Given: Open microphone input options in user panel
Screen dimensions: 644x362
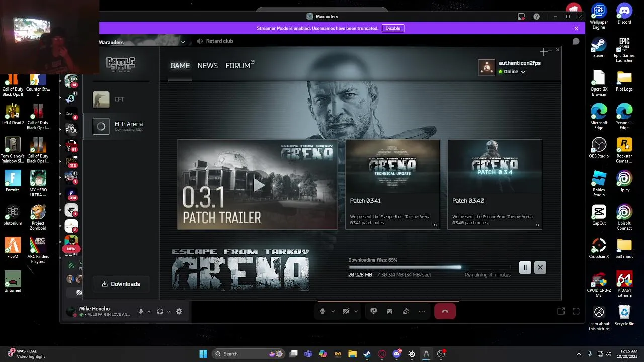Looking at the screenshot, I should pyautogui.click(x=149, y=312).
